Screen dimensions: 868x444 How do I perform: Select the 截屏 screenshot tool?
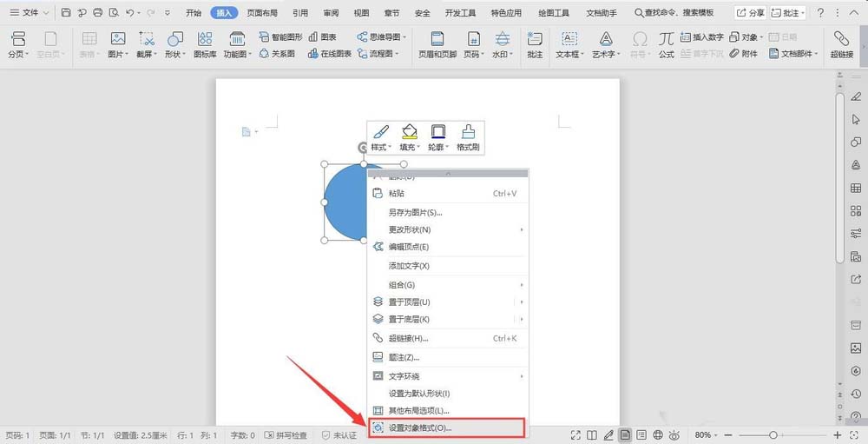click(147, 44)
